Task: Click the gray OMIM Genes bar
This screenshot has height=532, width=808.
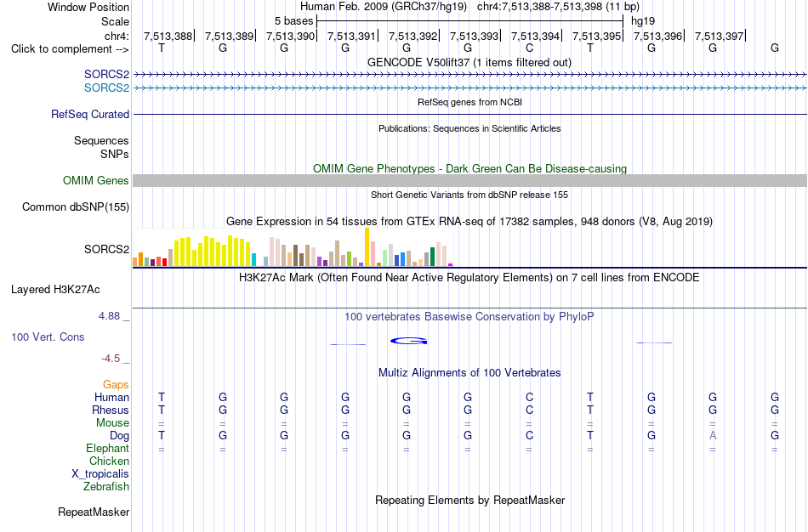Action: tap(470, 180)
